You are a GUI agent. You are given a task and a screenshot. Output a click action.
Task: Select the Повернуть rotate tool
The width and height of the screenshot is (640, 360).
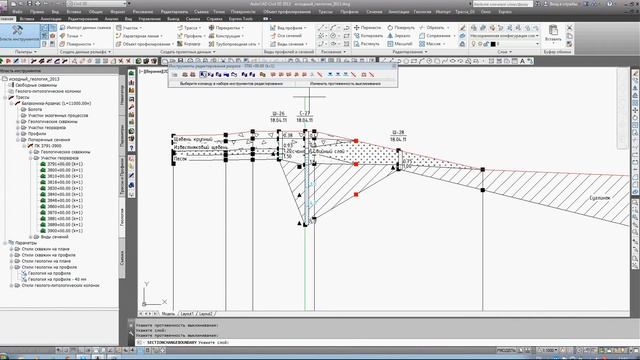coord(401,28)
